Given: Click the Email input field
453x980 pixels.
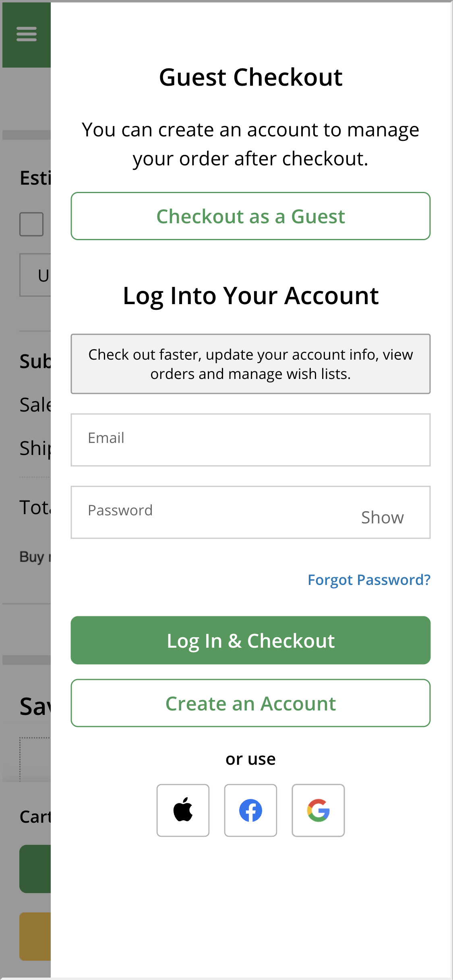Looking at the screenshot, I should [x=250, y=439].
